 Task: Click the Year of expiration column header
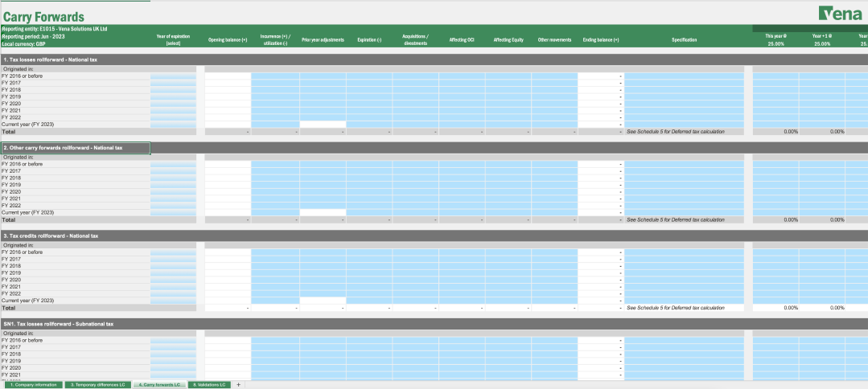point(173,40)
